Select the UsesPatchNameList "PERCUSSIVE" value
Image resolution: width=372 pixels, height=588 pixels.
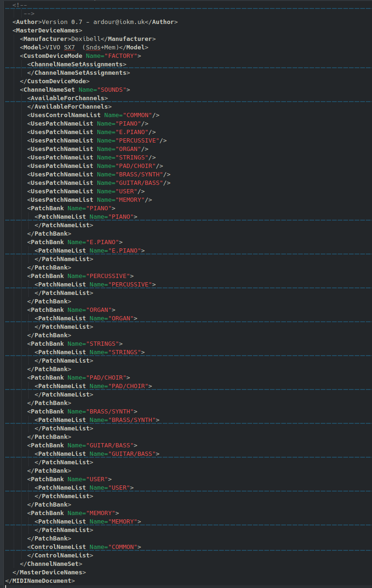pyautogui.click(x=137, y=141)
